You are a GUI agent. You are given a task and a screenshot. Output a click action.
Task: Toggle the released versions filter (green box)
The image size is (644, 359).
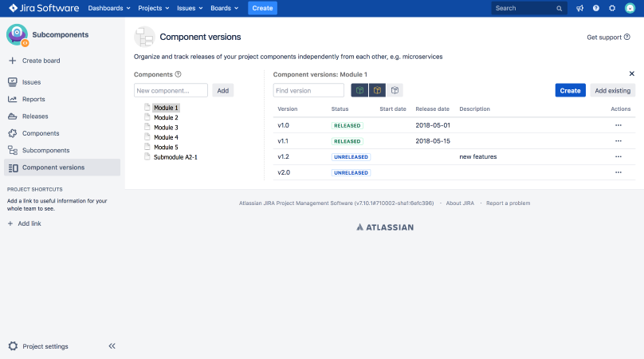coord(360,90)
